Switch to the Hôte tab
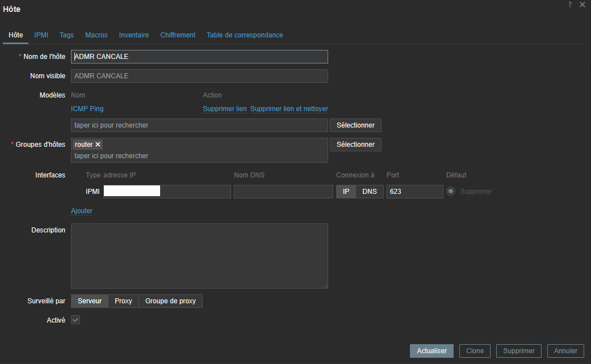This screenshot has width=591, height=364. click(x=16, y=35)
